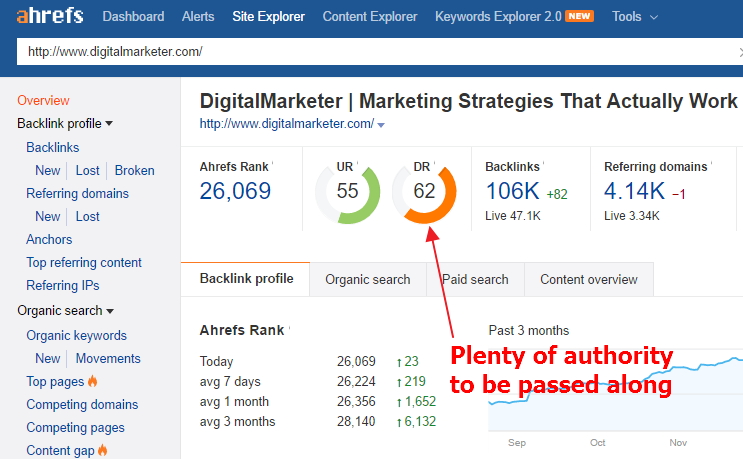Viewport: 743px width, 459px height.
Task: Click the Nov label on chart axis
Action: point(678,442)
